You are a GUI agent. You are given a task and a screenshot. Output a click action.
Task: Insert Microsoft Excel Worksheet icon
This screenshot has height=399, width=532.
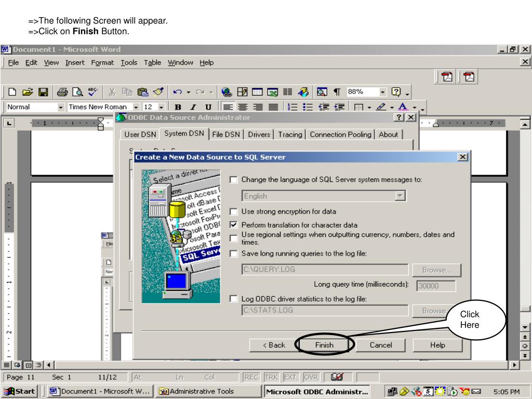(272, 92)
